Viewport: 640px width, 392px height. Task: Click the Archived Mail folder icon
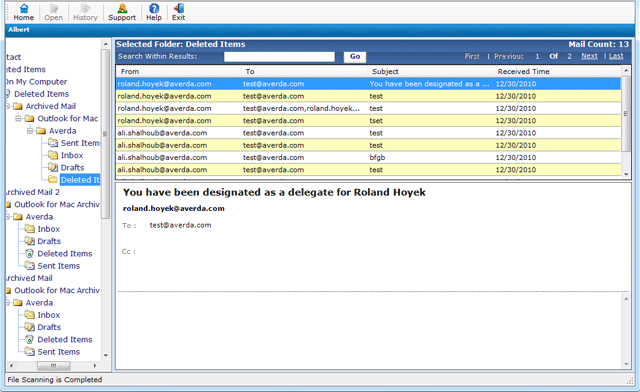(18, 106)
